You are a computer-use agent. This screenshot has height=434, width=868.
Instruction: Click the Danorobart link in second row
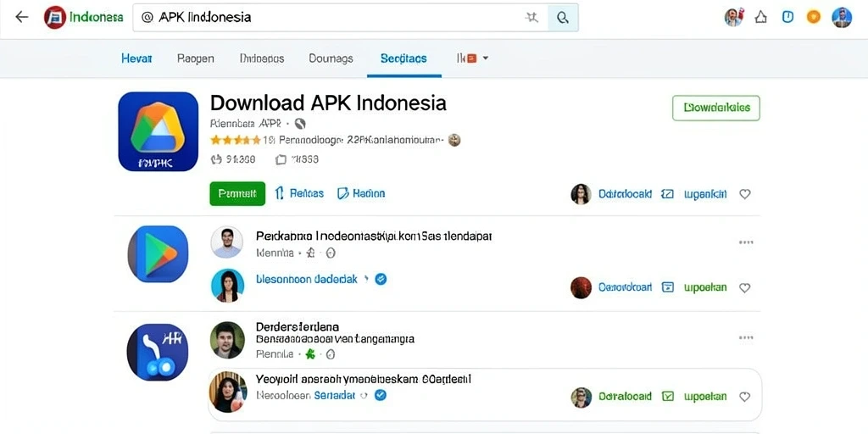625,287
